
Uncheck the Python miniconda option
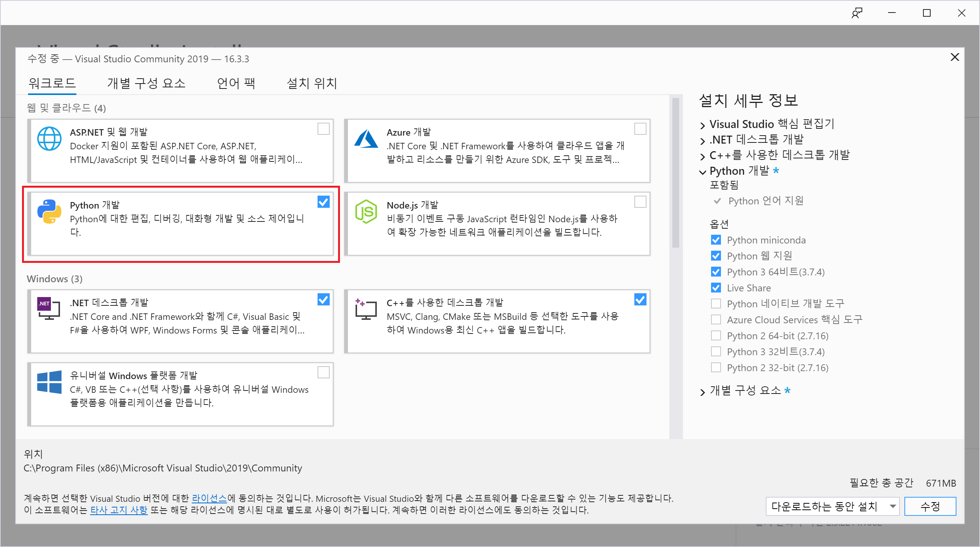coord(716,240)
